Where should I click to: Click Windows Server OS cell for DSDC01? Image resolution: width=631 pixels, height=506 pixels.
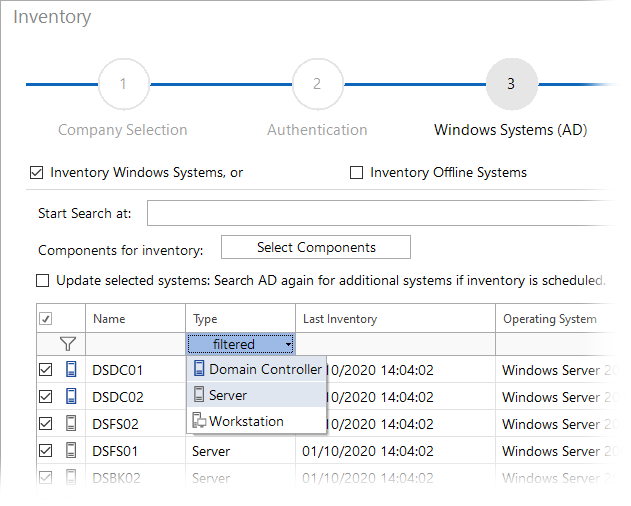point(559,370)
